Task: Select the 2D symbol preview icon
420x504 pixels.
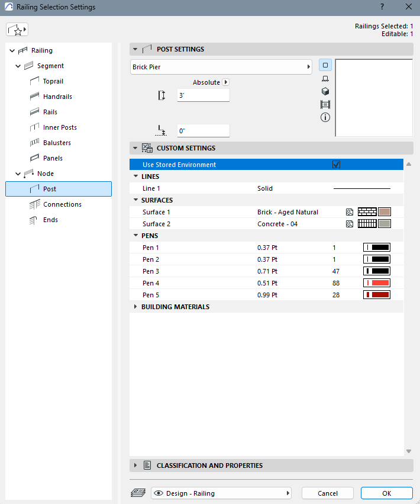Action: (x=325, y=65)
